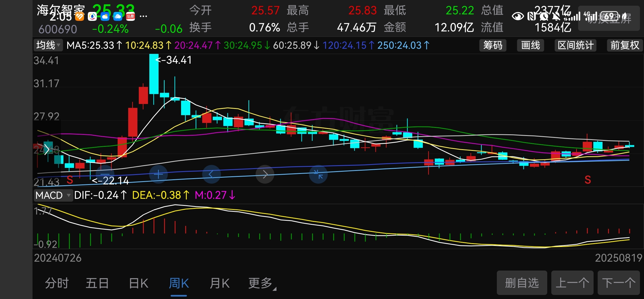Switch to the 日K tab

click(x=139, y=283)
